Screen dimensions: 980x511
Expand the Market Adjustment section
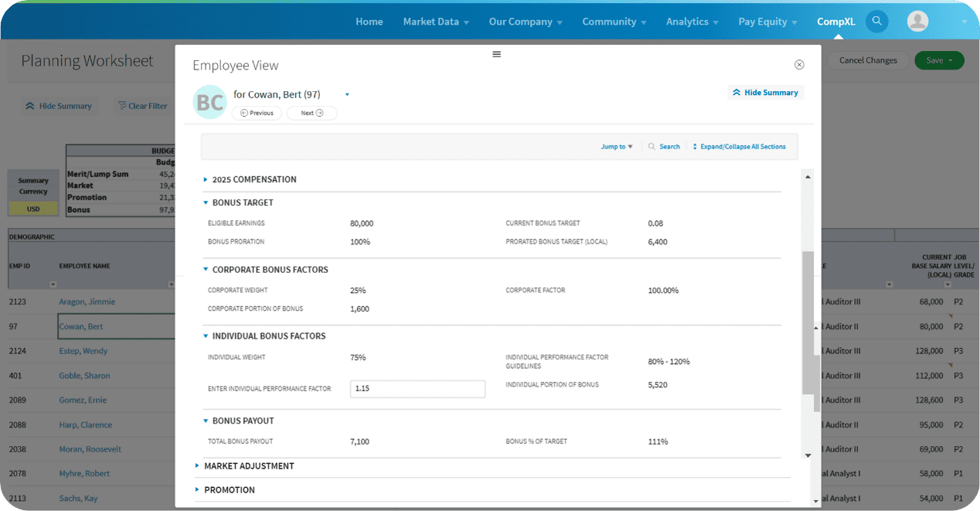pyautogui.click(x=248, y=466)
